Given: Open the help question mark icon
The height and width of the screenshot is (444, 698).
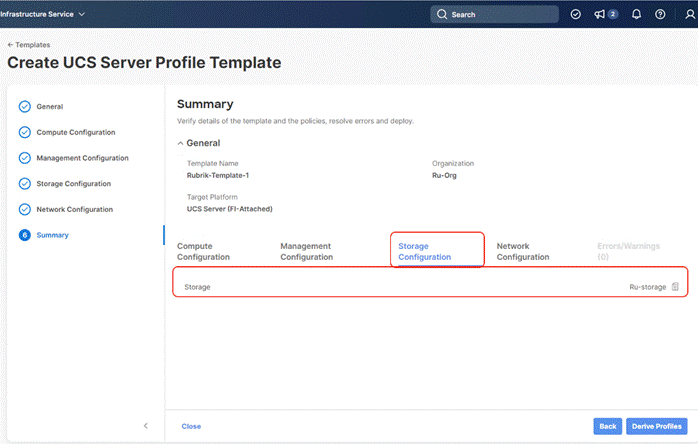Looking at the screenshot, I should click(660, 15).
